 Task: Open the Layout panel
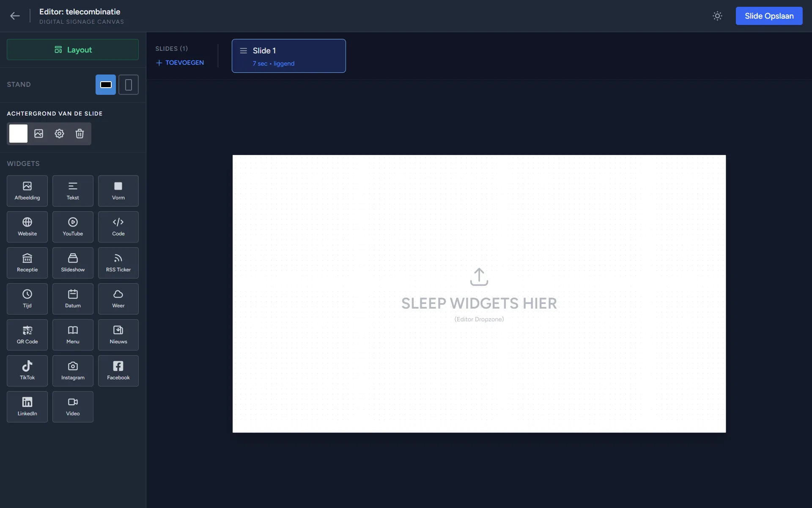(x=73, y=50)
